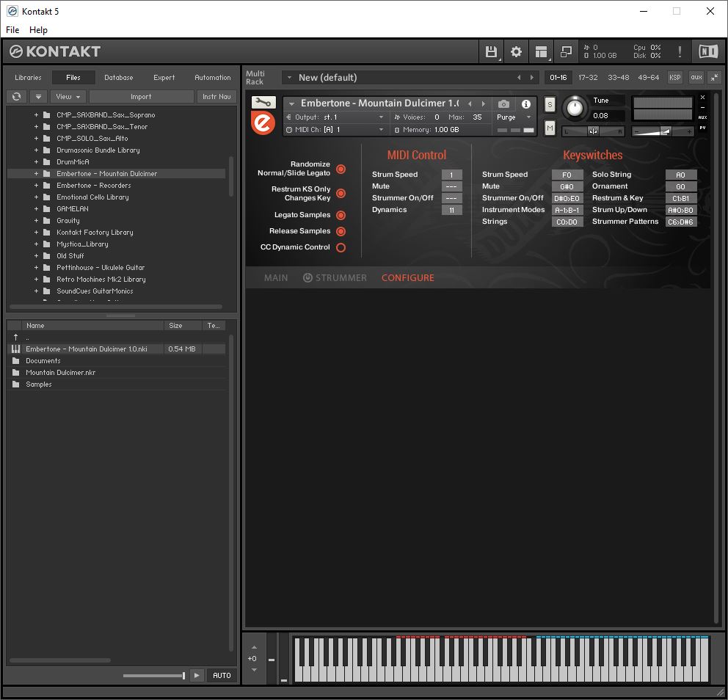Switch to the Automation tab
The height and width of the screenshot is (700, 728).
point(212,78)
